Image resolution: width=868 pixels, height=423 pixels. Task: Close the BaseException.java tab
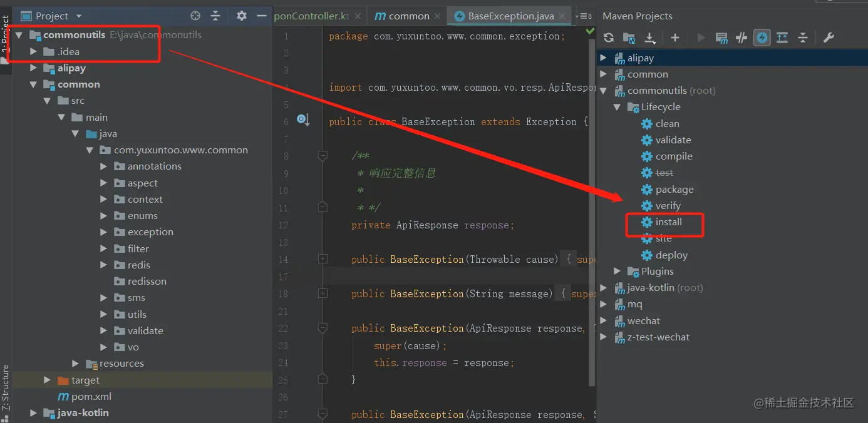point(562,16)
